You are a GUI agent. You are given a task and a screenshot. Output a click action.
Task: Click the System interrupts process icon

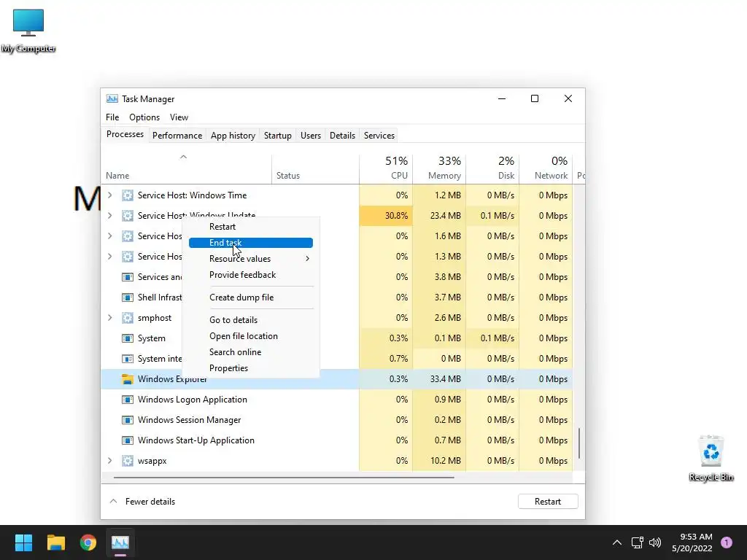(127, 359)
